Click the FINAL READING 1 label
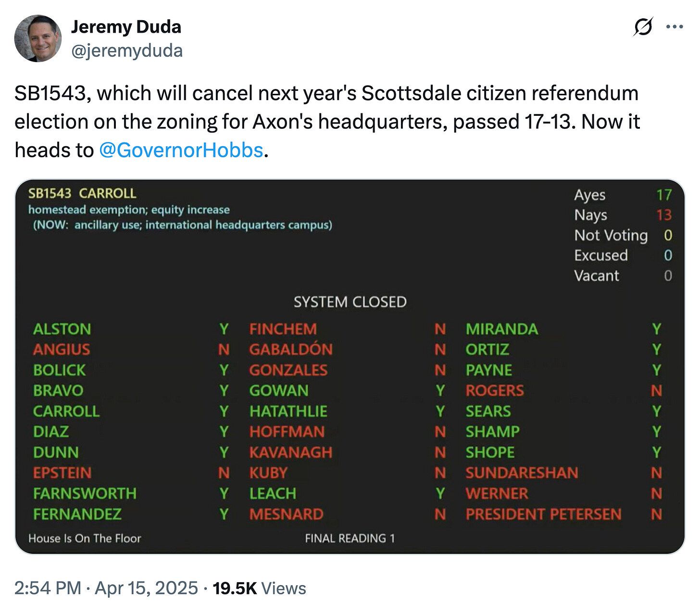The height and width of the screenshot is (614, 700). point(350,539)
